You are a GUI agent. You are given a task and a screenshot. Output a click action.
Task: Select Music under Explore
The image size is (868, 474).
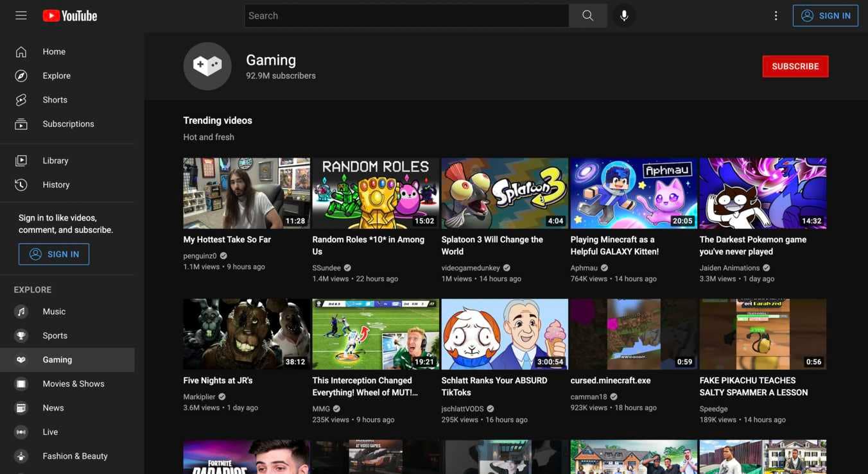(21, 311)
